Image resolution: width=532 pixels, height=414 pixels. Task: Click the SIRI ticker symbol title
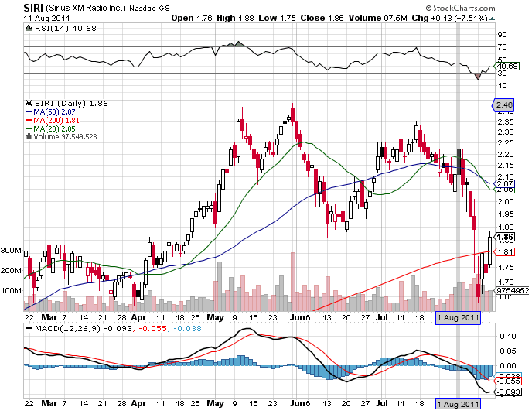(33, 8)
